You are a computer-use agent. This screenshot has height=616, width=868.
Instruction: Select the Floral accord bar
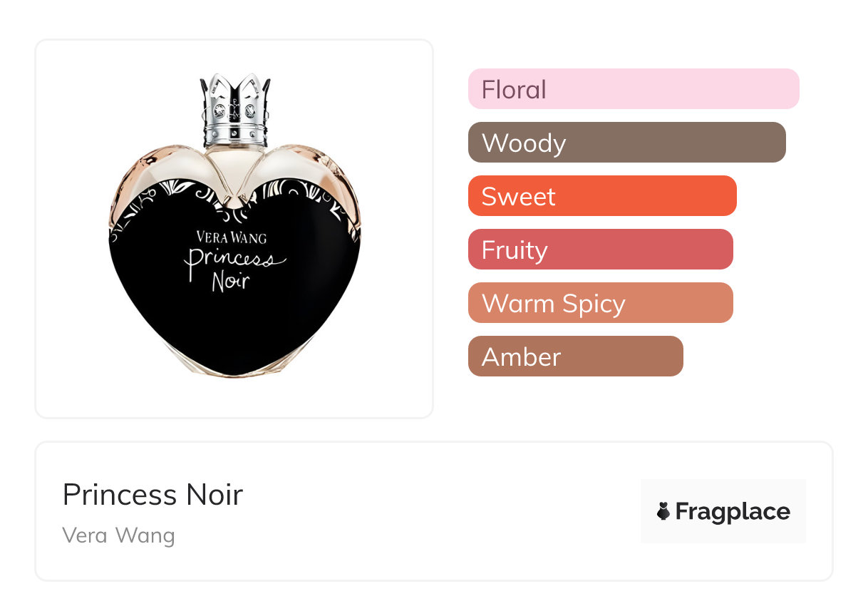(633, 89)
